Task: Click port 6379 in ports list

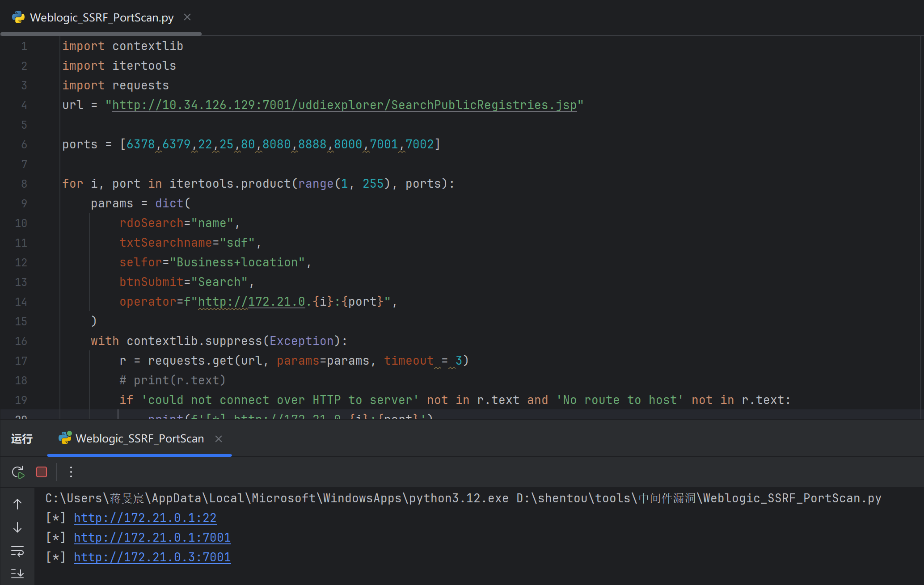Action: tap(176, 144)
